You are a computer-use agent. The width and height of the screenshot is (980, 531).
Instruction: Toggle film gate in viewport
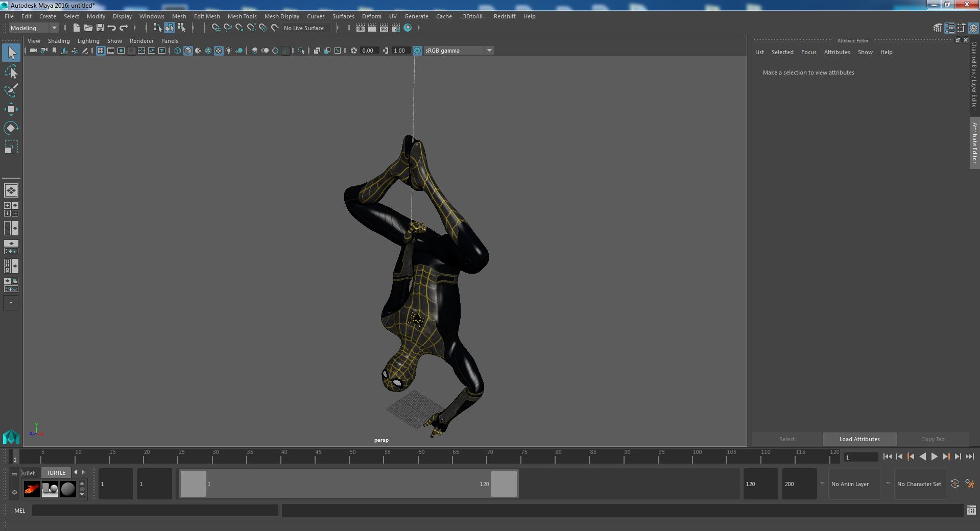pos(111,51)
